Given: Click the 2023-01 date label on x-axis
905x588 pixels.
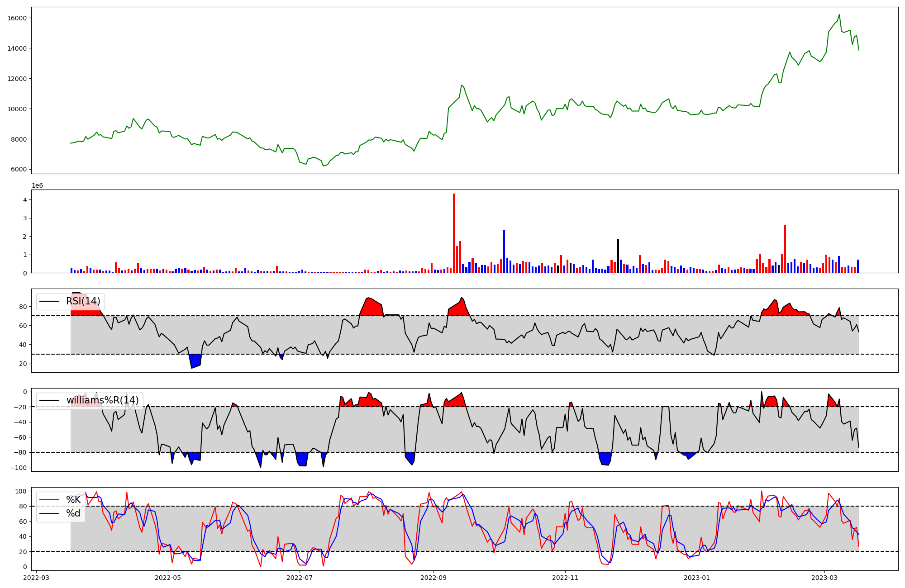Looking at the screenshot, I should point(697,578).
